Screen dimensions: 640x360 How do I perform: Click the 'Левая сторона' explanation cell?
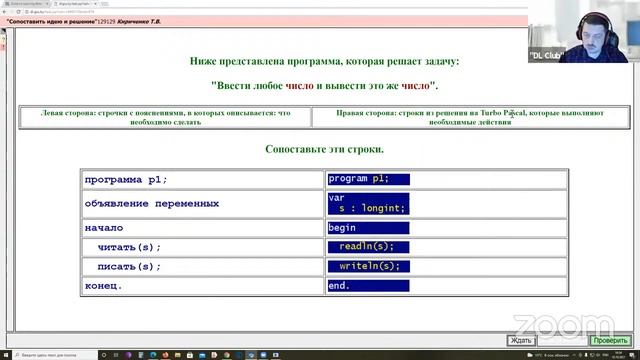pos(165,117)
